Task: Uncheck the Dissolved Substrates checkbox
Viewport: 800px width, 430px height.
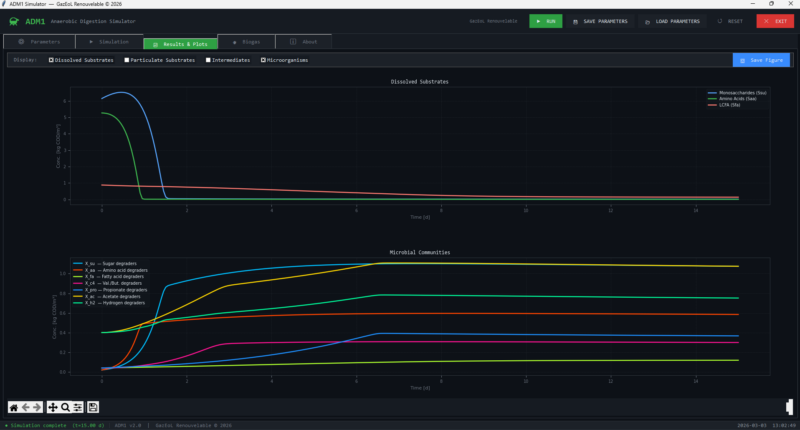Action: [51, 60]
